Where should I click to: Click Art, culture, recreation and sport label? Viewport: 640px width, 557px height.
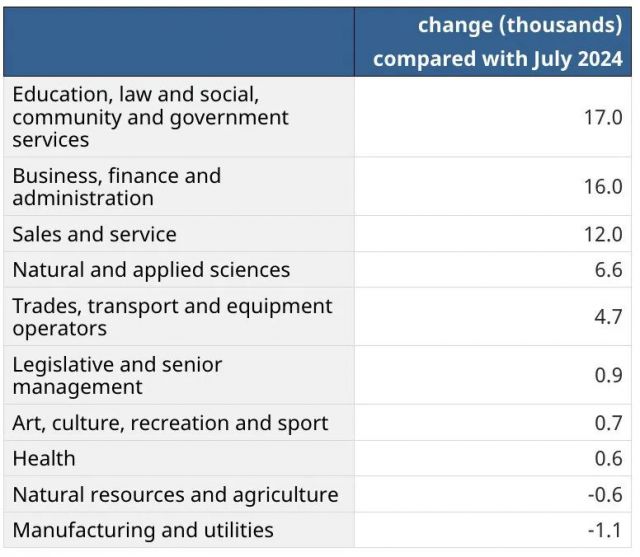tap(170, 423)
